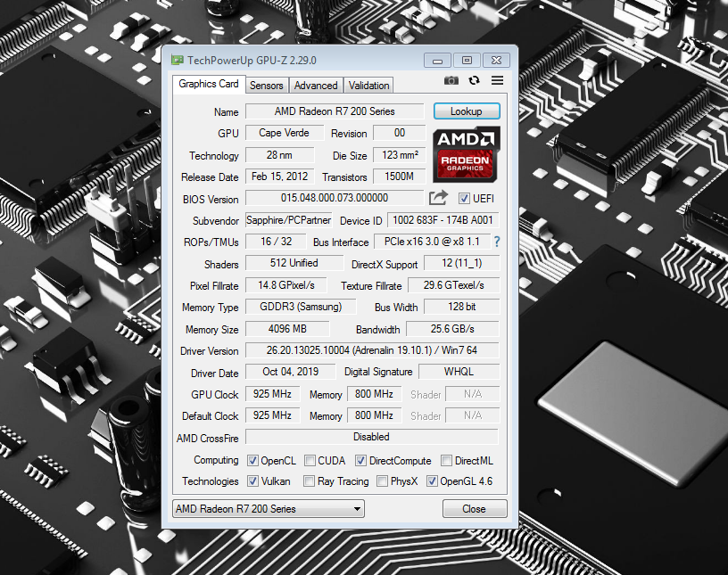Click the Driver Date value Oct 04, 2019
The image size is (728, 575).
pyautogui.click(x=290, y=372)
